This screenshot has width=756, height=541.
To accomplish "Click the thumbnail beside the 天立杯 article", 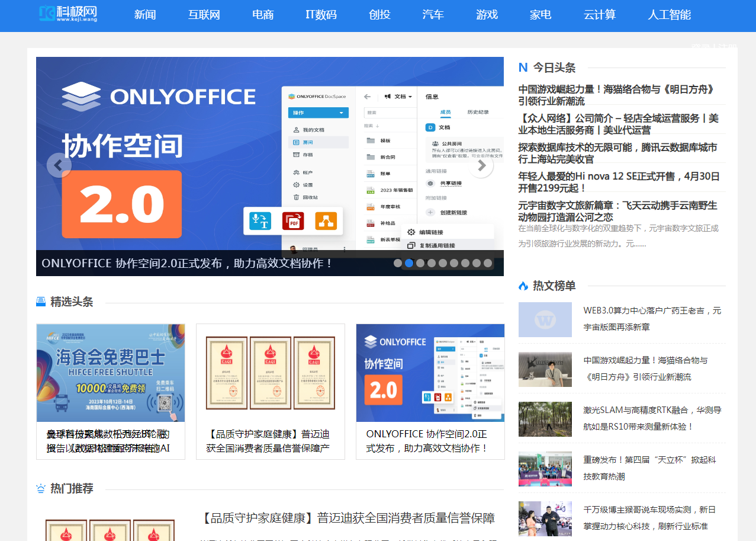I will [545, 469].
